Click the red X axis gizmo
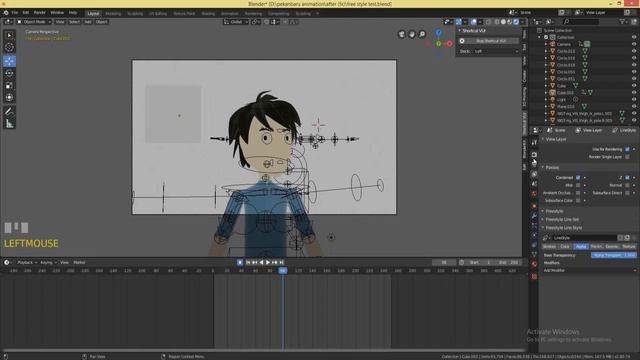This screenshot has height=360, width=640. tap(449, 44)
